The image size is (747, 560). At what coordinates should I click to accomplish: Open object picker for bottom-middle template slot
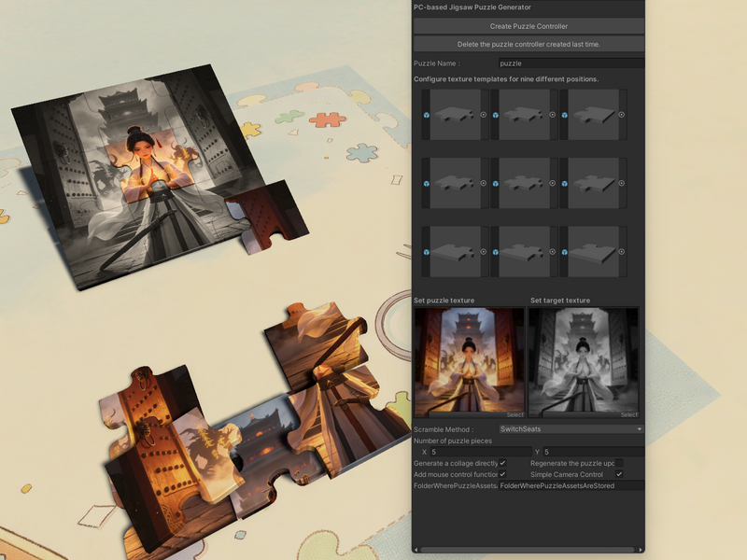[553, 252]
